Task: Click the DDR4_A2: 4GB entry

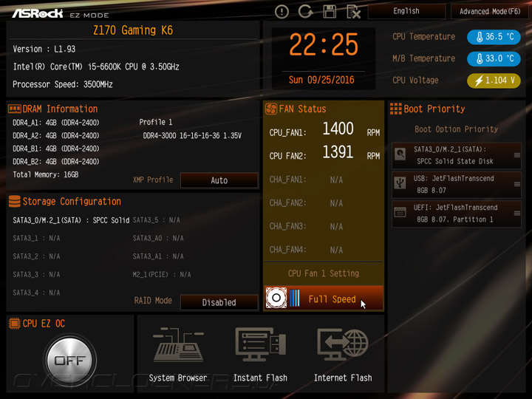Action: tap(56, 135)
